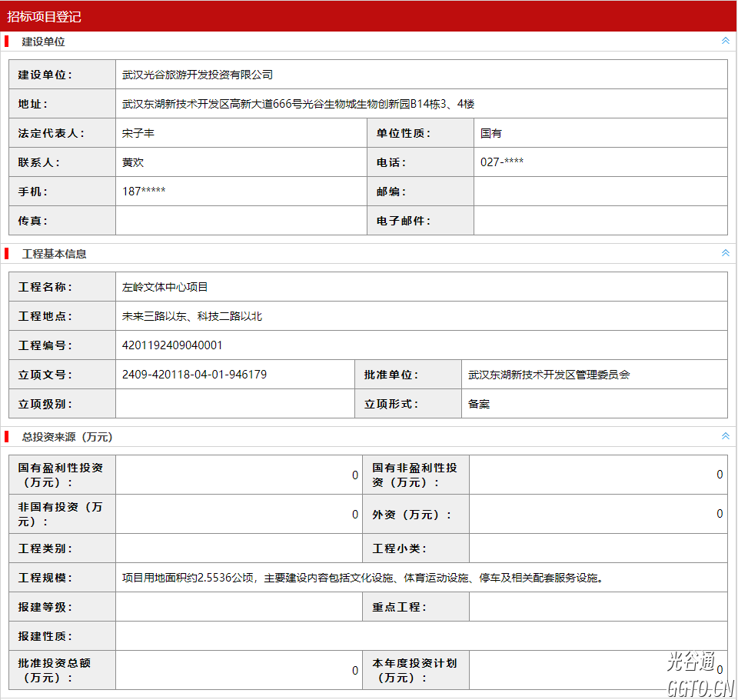738x700 pixels.
Task: Click project name 左岭文体中心项目
Action: 165,287
